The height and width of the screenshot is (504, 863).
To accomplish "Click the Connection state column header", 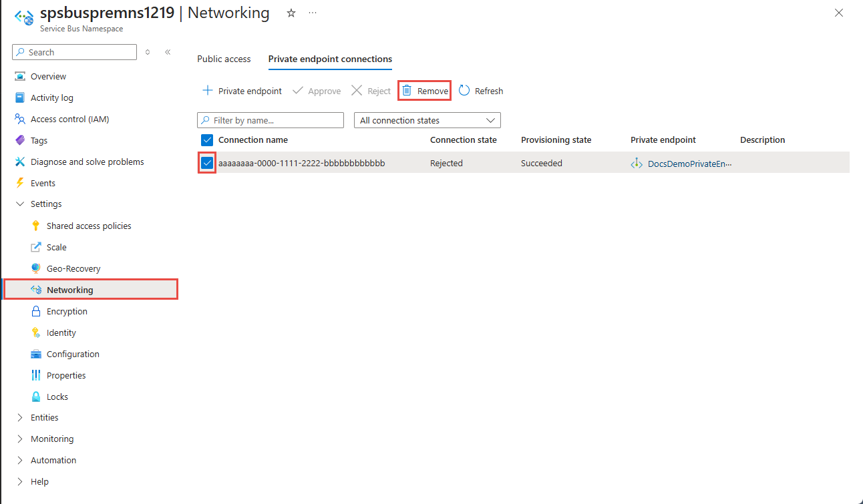I will (464, 140).
